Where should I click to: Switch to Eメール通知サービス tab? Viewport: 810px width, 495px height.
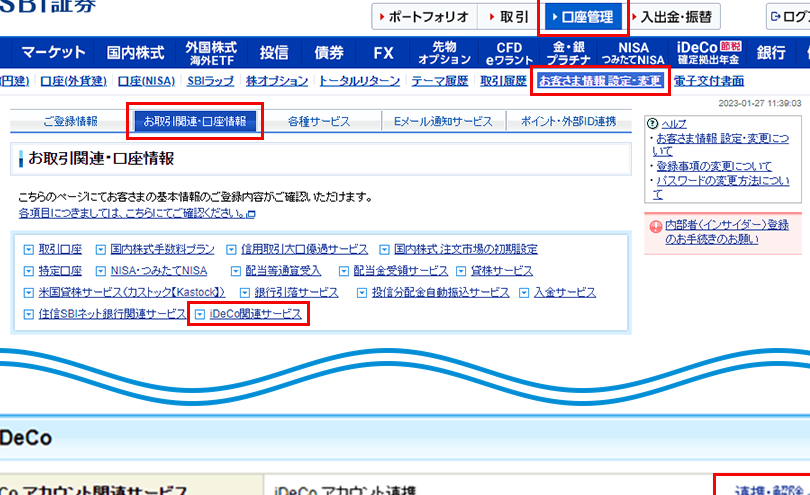pos(443,122)
